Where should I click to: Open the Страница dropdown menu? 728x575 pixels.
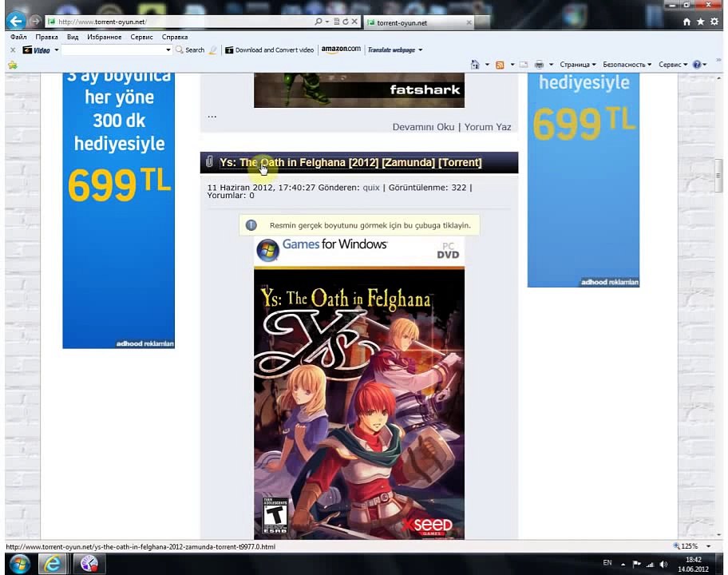(x=578, y=65)
